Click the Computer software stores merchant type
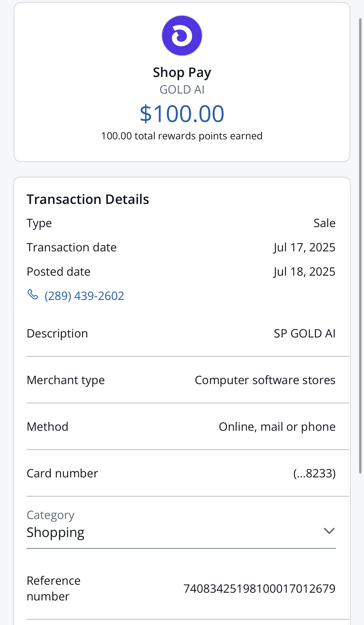 [265, 380]
